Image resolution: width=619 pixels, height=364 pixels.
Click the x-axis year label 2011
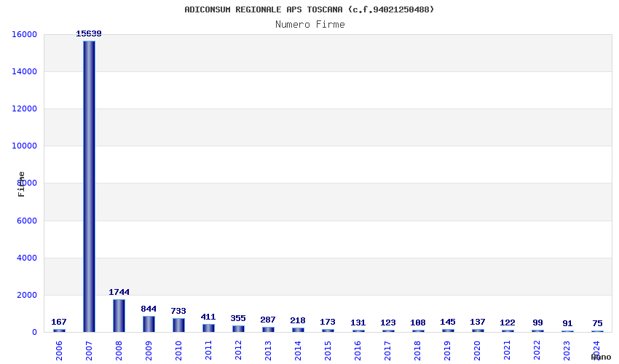tap(208, 351)
